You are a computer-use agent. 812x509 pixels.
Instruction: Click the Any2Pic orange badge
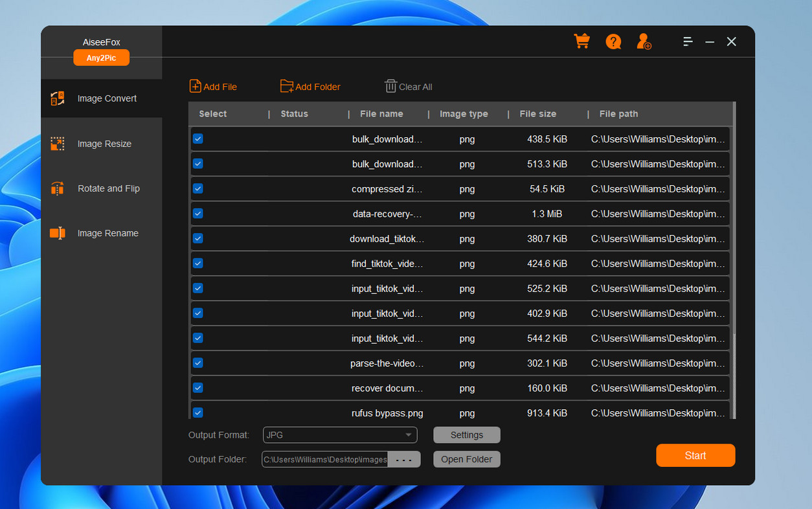click(101, 58)
